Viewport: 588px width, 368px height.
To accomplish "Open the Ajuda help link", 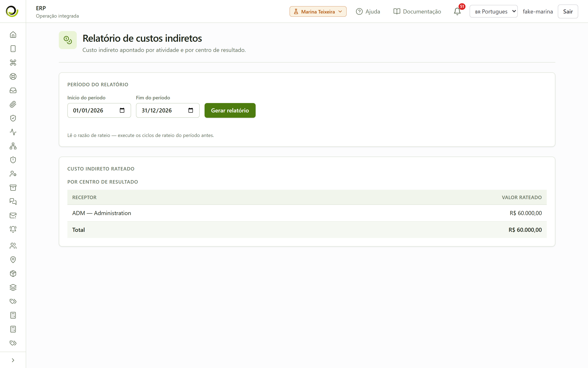I will click(368, 11).
